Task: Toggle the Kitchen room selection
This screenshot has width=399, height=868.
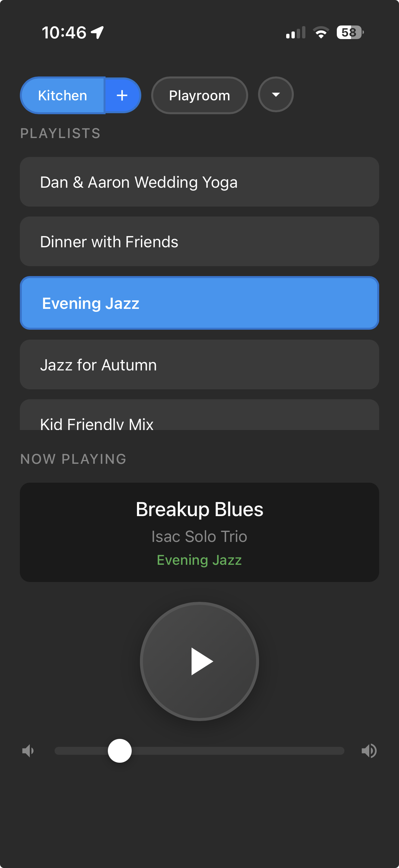Action: [x=63, y=96]
